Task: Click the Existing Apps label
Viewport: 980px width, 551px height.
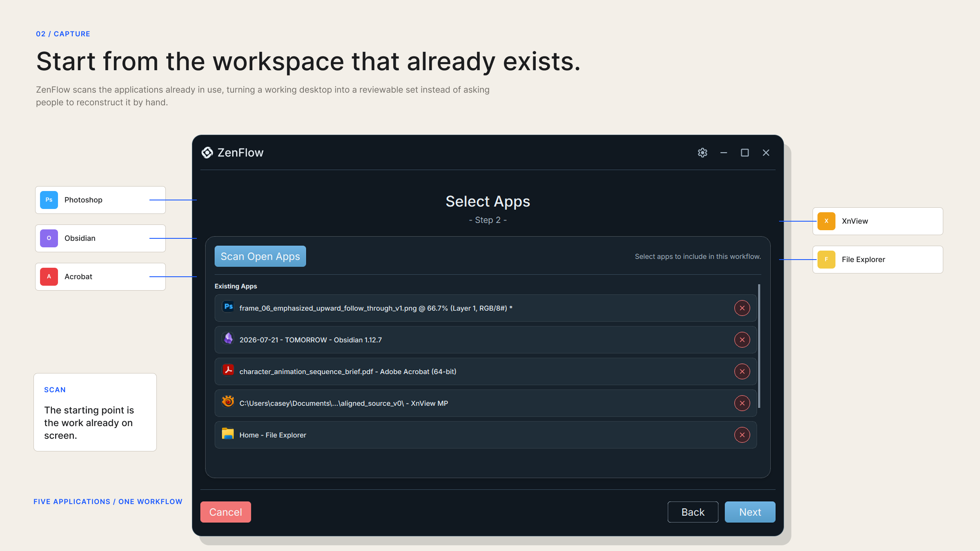Action: click(236, 286)
